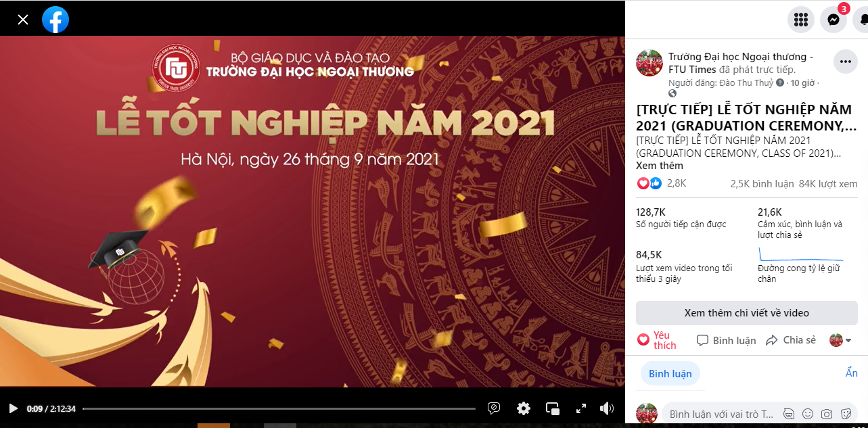Open the Messenger chats icon
This screenshot has height=428, width=868.
833,20
